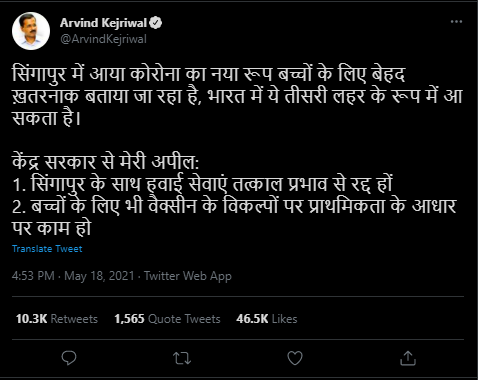This screenshot has width=478, height=380.
Task: Click the Translate Tweet link
Action: pos(47,249)
